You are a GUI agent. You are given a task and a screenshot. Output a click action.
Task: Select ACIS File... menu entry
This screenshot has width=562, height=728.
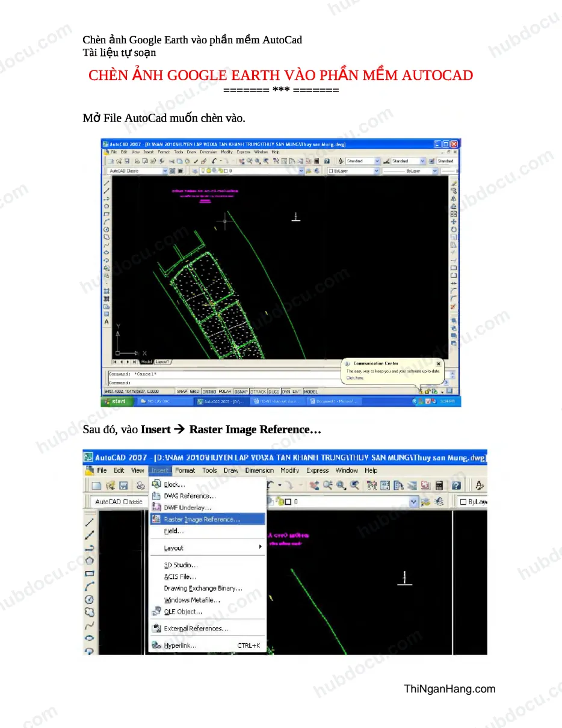(x=207, y=576)
